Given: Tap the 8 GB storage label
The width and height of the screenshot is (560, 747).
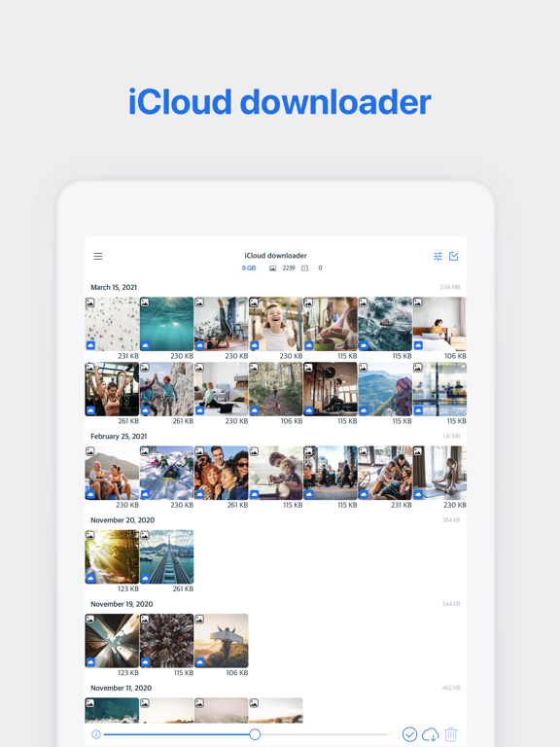Looking at the screenshot, I should point(249,268).
